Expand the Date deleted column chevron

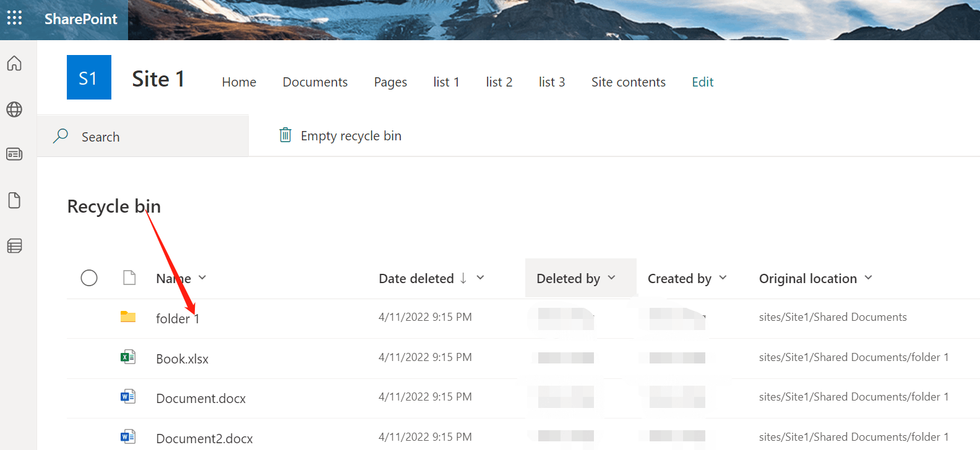pyautogui.click(x=480, y=278)
